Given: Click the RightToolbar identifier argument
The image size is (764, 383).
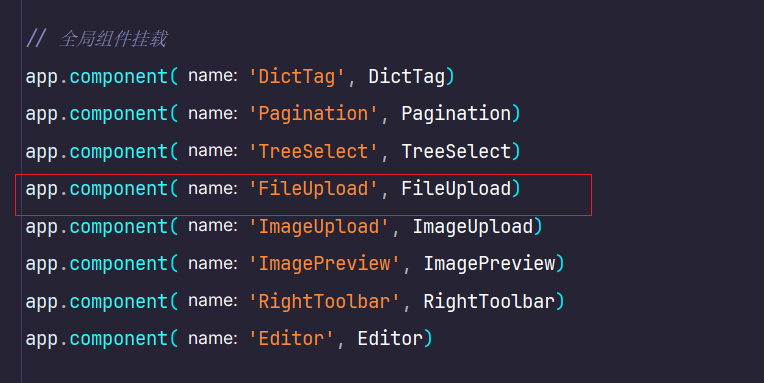Looking at the screenshot, I should coord(489,302).
